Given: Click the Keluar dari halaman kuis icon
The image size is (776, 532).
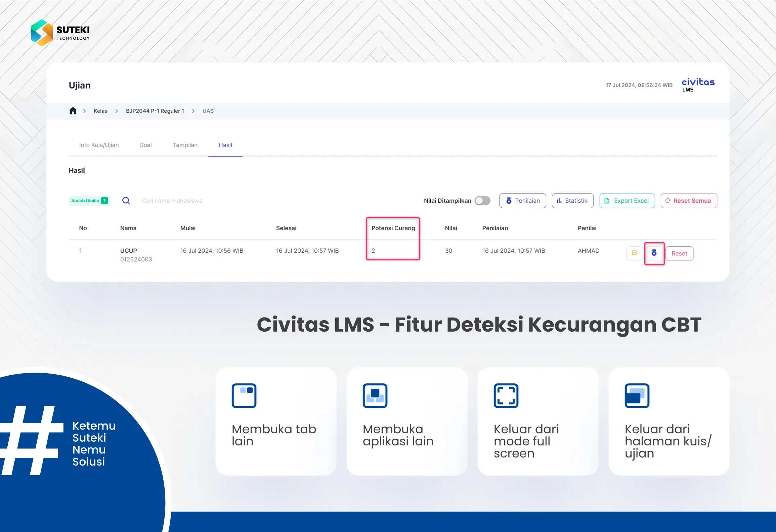Looking at the screenshot, I should coord(637,396).
